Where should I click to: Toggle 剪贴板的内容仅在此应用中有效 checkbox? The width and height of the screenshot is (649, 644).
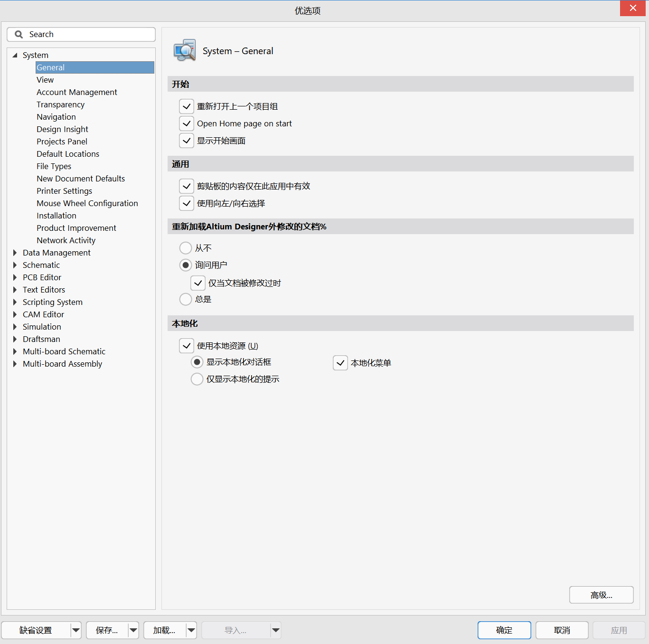pos(187,186)
